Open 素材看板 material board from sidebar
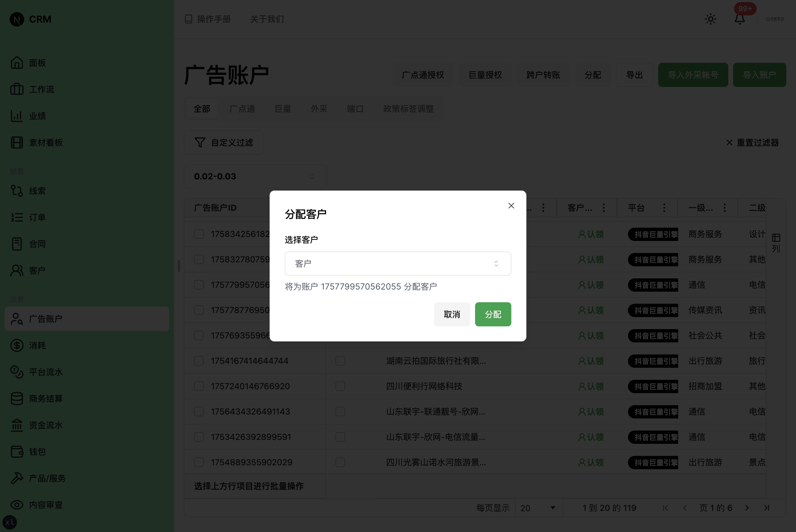The height and width of the screenshot is (532, 796). point(17,143)
